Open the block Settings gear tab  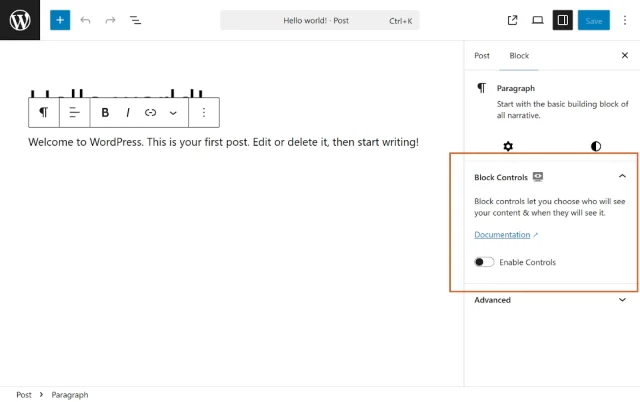[x=508, y=146]
